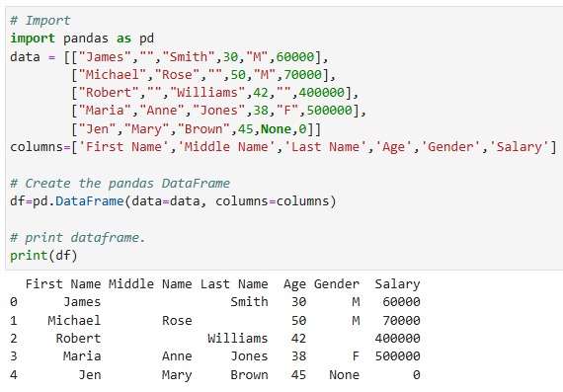Viewport: 563px width, 392px height.
Task: Click the None keyword in Jen's row
Action: 276,129
